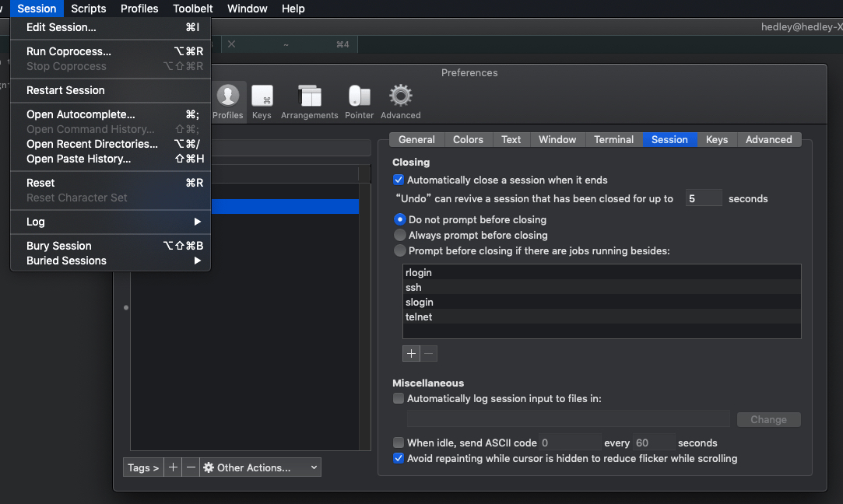
Task: Click the Change button for log location
Action: [x=768, y=419]
